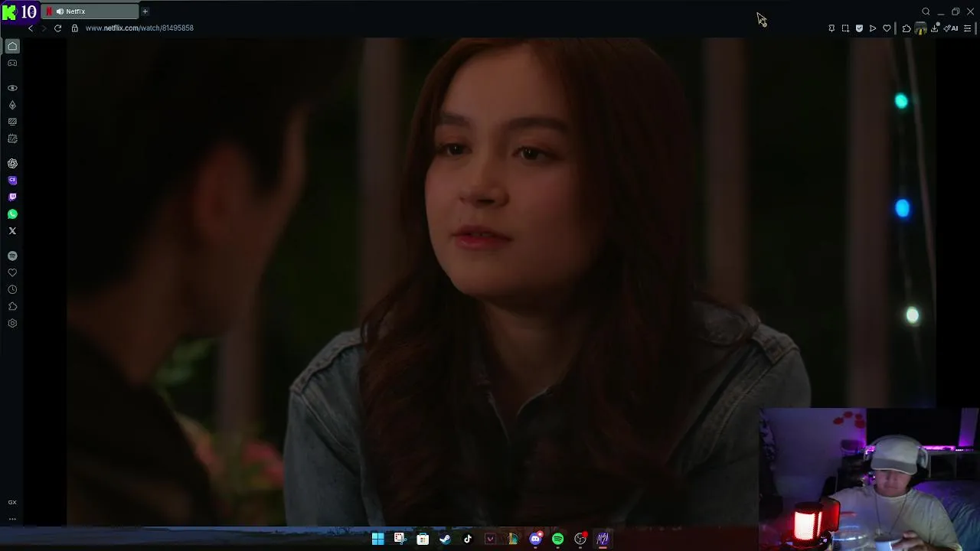
Task: Open settings gear in sidebar
Action: (12, 323)
